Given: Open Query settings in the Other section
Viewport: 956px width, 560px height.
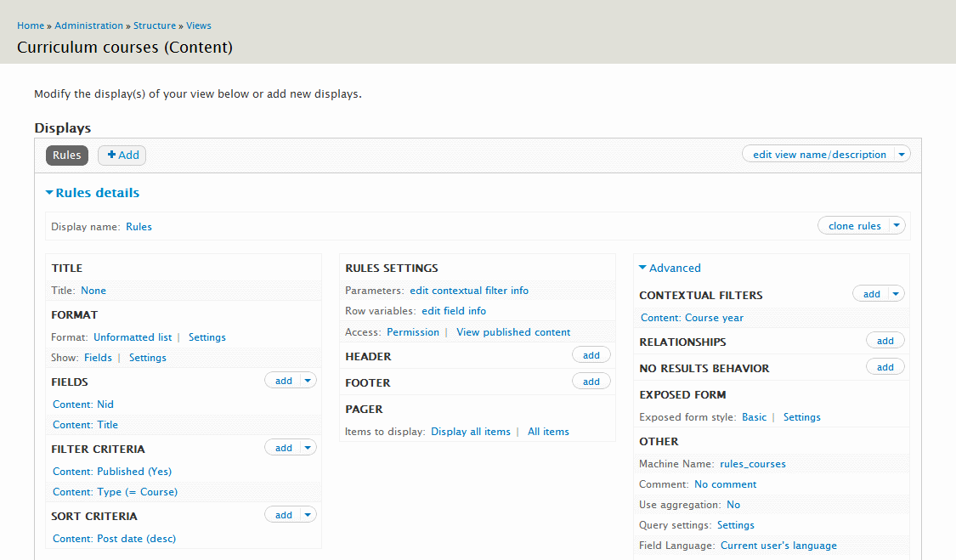Looking at the screenshot, I should pyautogui.click(x=735, y=524).
